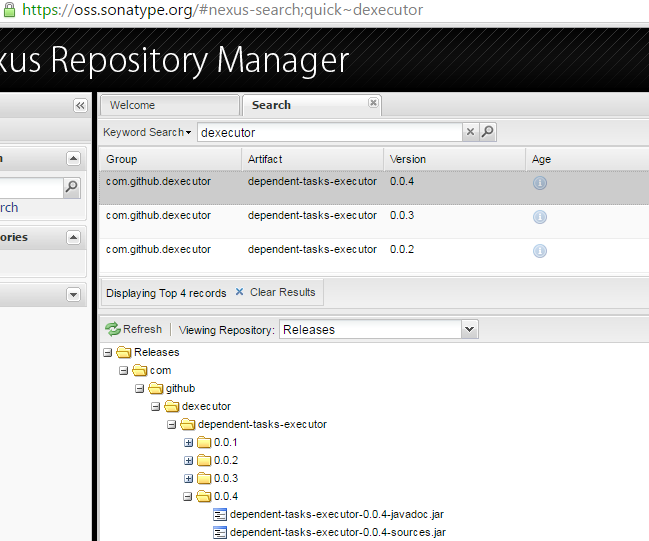Image resolution: width=649 pixels, height=541 pixels.
Task: Select result row with version 0.0.3
Action: (x=374, y=221)
